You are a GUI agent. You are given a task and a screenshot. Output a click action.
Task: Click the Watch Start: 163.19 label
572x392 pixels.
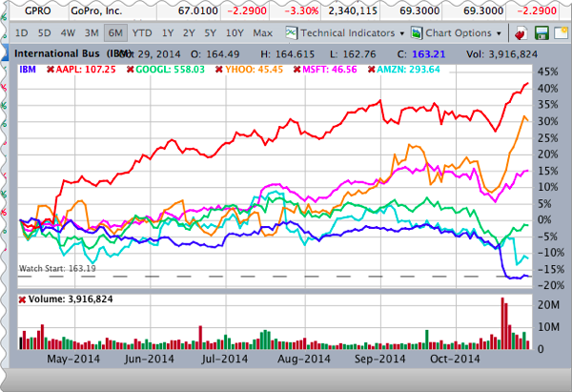coord(57,269)
